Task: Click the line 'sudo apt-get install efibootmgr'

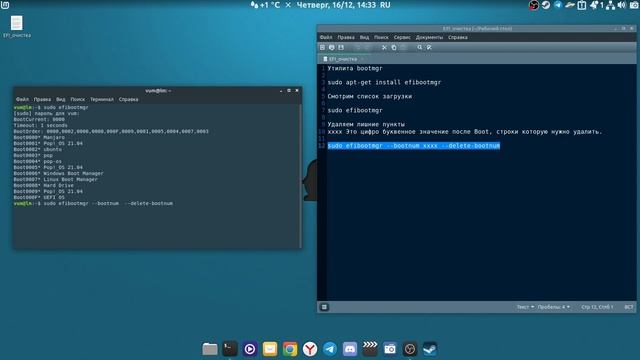Action: pos(384,82)
